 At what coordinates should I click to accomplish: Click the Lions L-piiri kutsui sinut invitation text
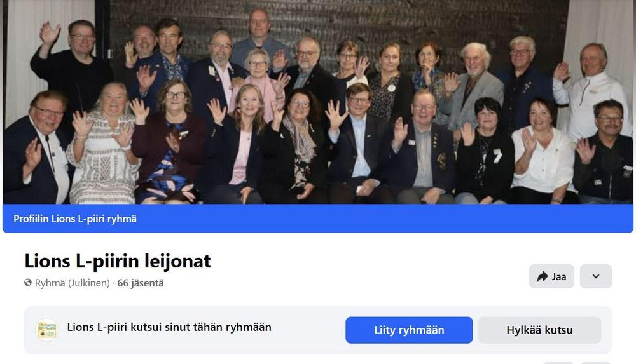click(169, 327)
